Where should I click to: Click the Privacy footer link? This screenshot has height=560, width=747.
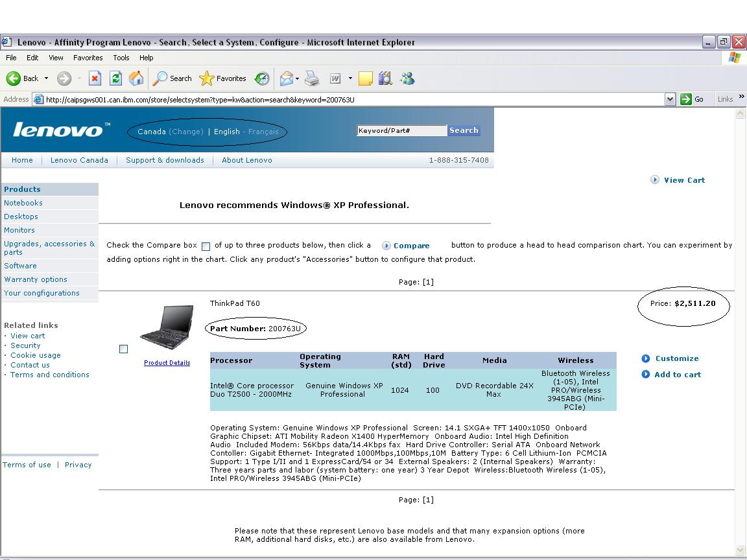coord(78,465)
